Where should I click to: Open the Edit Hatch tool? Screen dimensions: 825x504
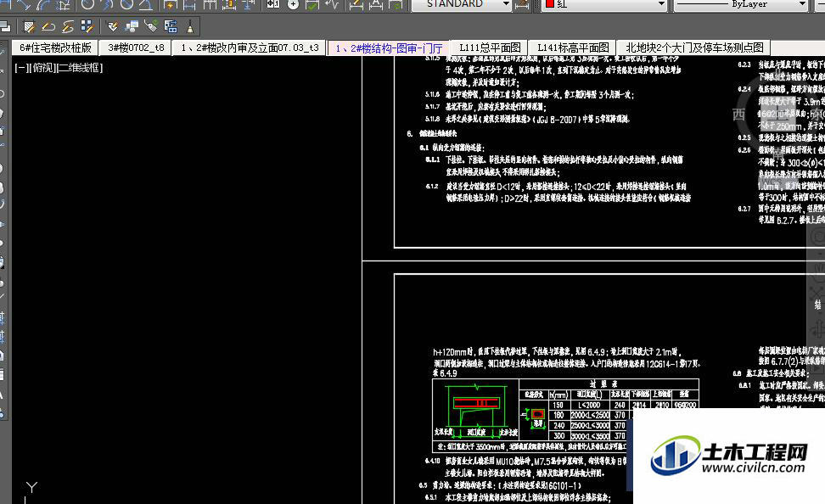click(x=30, y=26)
